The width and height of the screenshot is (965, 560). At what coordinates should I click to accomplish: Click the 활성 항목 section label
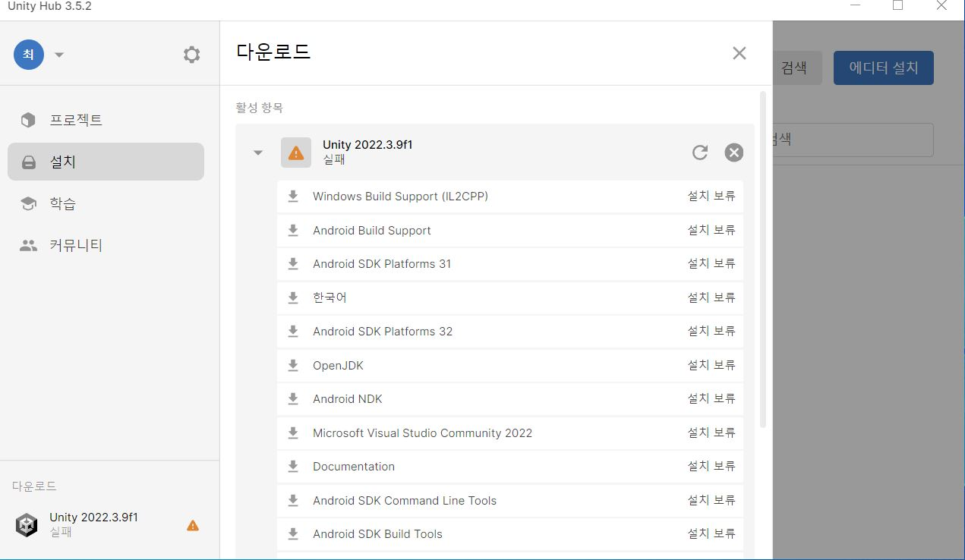click(259, 108)
